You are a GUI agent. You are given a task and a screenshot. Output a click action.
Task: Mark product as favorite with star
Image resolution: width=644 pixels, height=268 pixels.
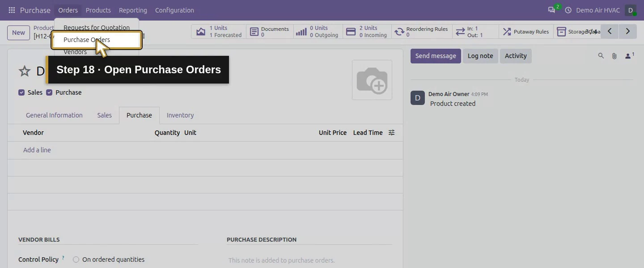(x=25, y=71)
